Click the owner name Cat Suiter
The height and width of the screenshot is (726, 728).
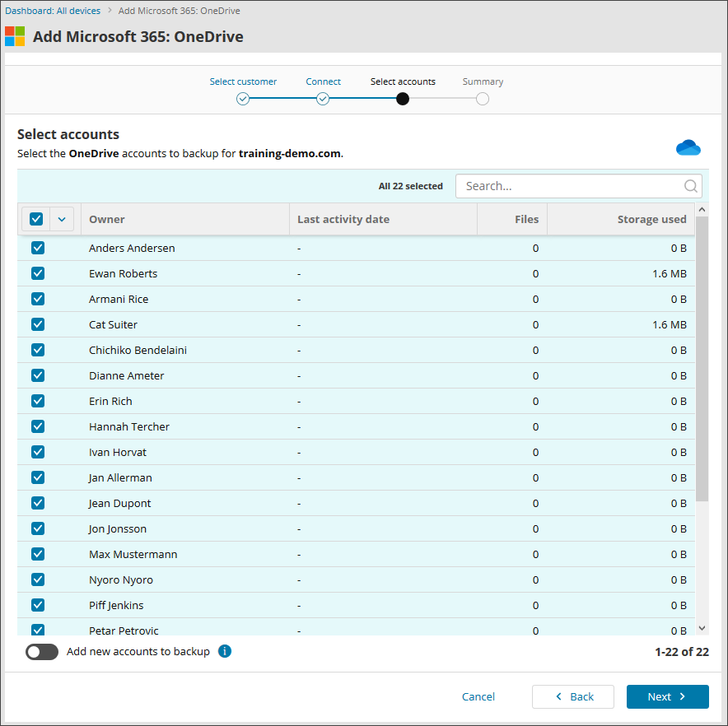113,324
